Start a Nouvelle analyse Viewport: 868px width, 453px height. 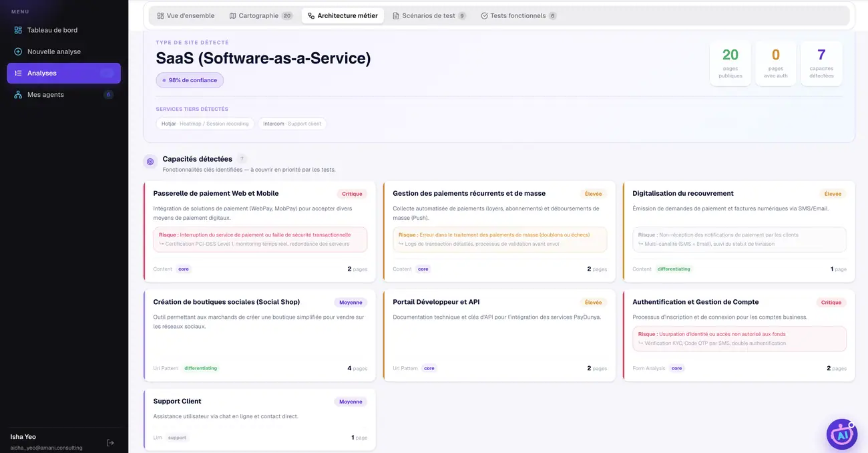pos(64,51)
